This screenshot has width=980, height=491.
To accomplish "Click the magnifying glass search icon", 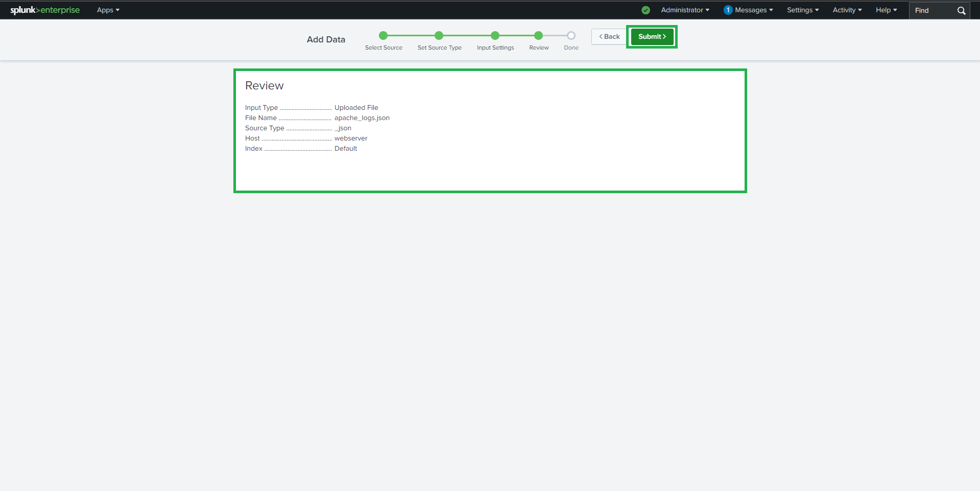I will (x=962, y=11).
